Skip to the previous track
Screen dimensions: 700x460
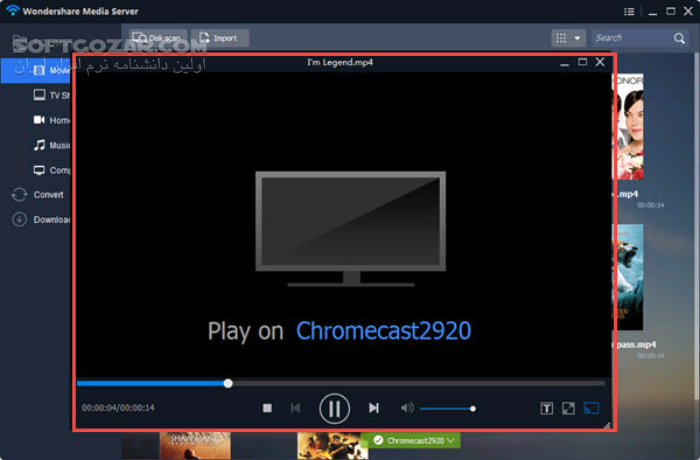click(x=295, y=408)
